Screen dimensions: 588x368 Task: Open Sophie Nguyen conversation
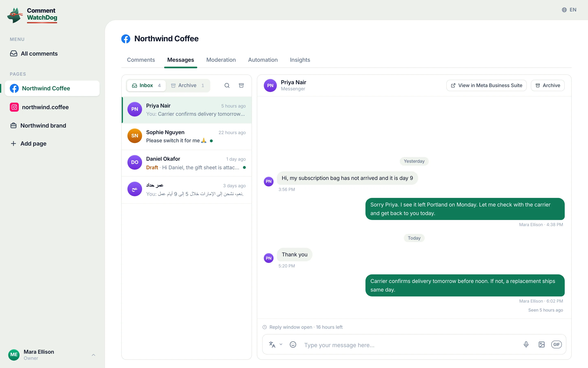(187, 136)
